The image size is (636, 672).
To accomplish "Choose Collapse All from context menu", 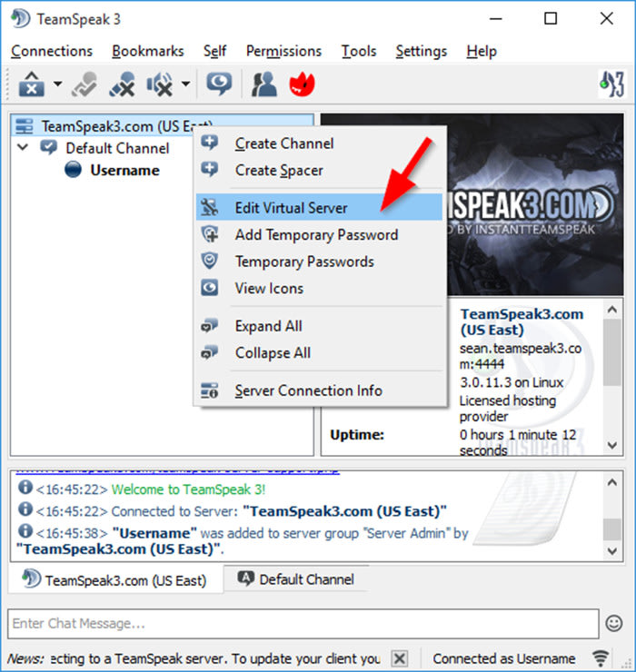I will (x=319, y=352).
